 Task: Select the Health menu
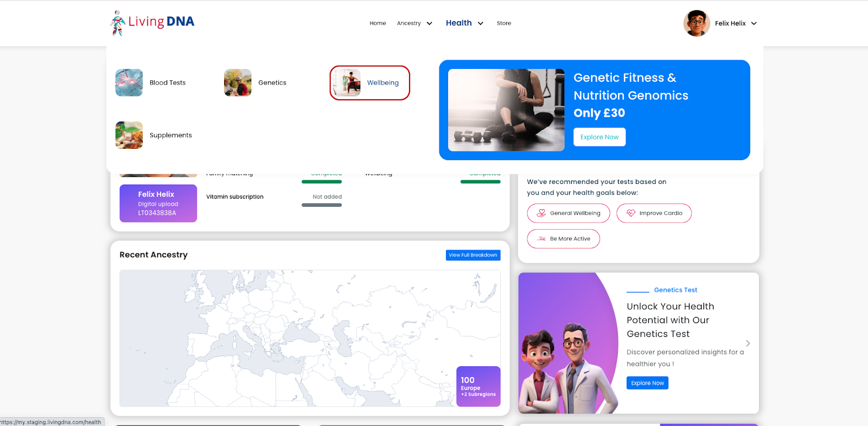tap(458, 23)
